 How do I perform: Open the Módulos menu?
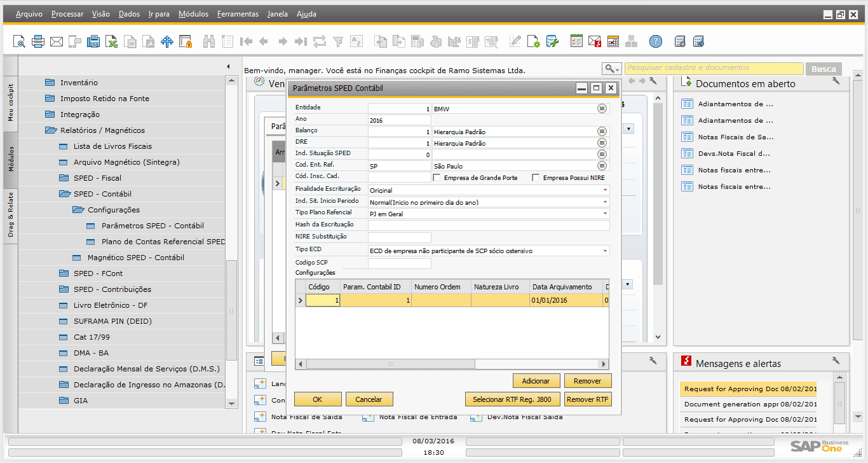click(x=193, y=14)
